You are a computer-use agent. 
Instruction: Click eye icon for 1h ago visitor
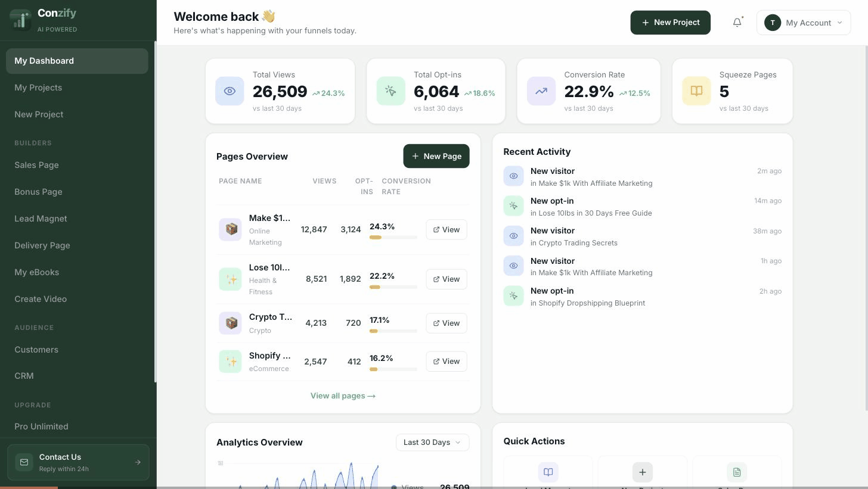tap(513, 266)
